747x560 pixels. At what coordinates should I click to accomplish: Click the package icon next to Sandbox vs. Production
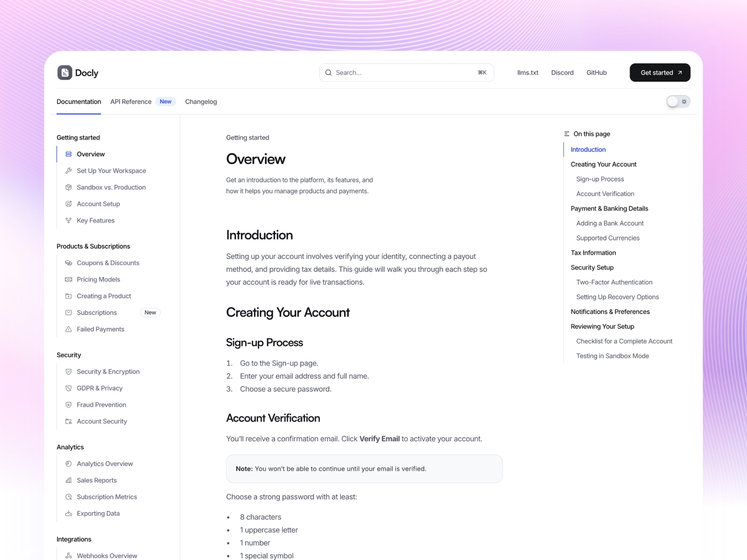pyautogui.click(x=68, y=187)
